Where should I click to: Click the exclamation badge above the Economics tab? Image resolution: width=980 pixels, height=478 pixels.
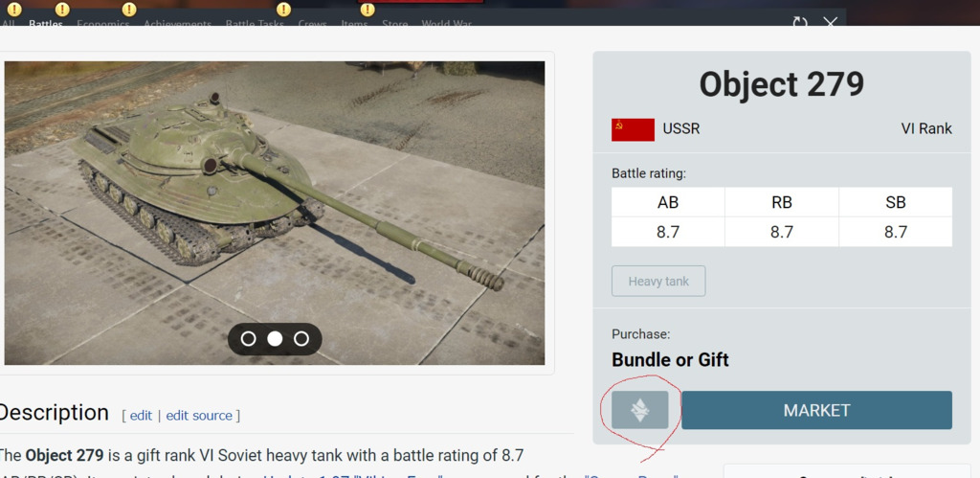(x=129, y=10)
